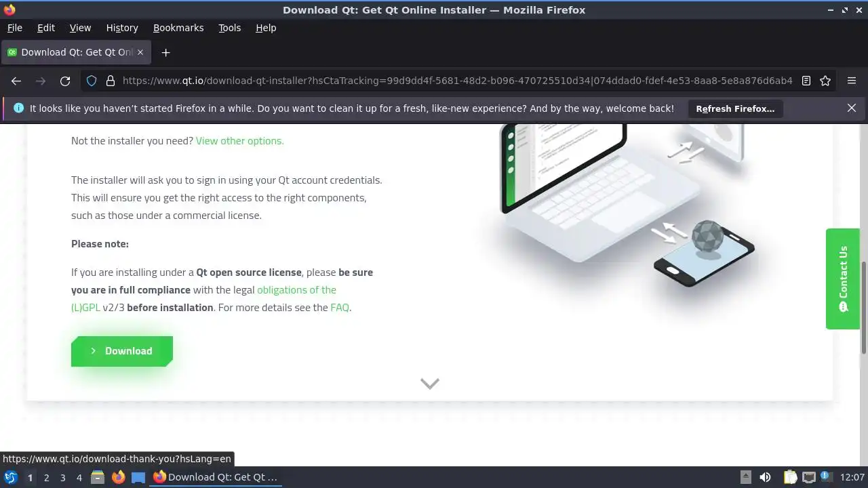Switch to virtual desktop 1
This screenshot has width=868, height=488.
[30, 477]
